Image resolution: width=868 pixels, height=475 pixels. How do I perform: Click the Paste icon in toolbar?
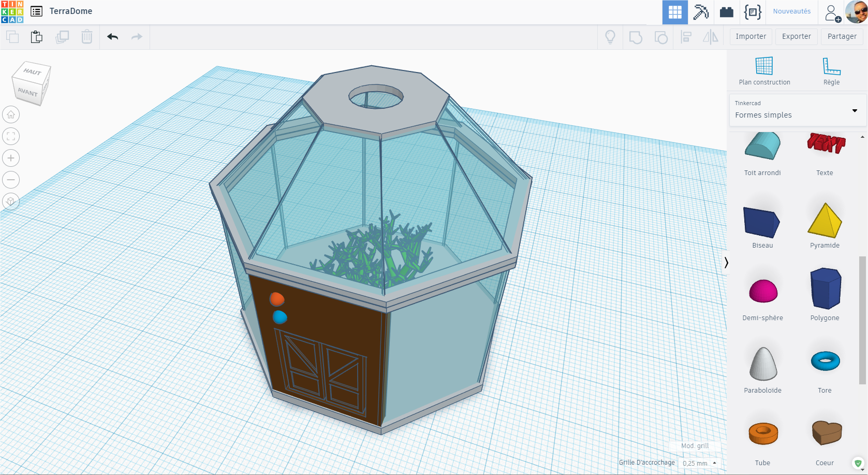37,37
